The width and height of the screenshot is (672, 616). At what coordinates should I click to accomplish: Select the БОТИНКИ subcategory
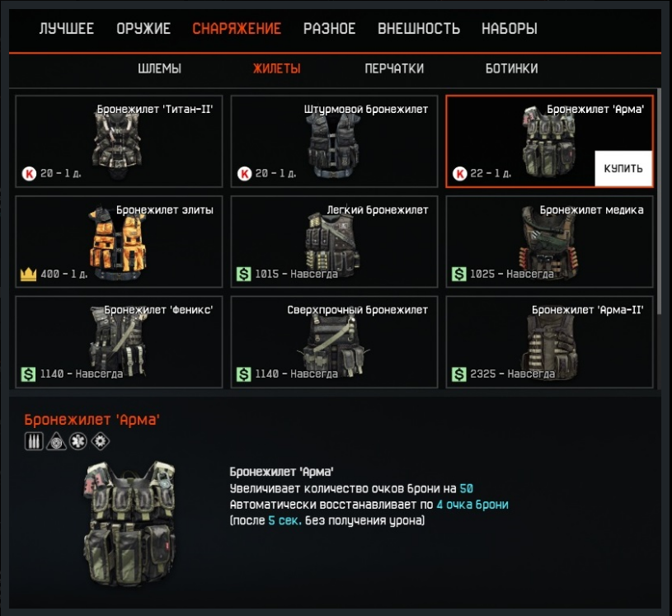point(511,68)
